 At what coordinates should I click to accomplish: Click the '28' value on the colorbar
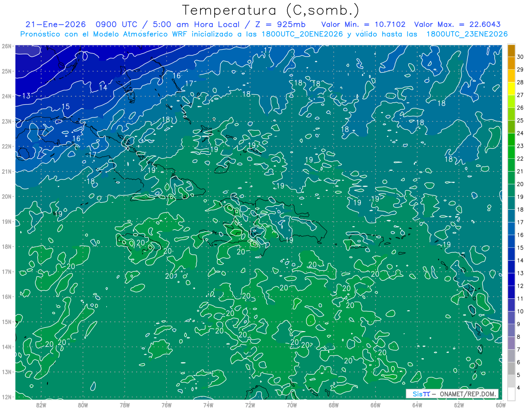coord(520,82)
